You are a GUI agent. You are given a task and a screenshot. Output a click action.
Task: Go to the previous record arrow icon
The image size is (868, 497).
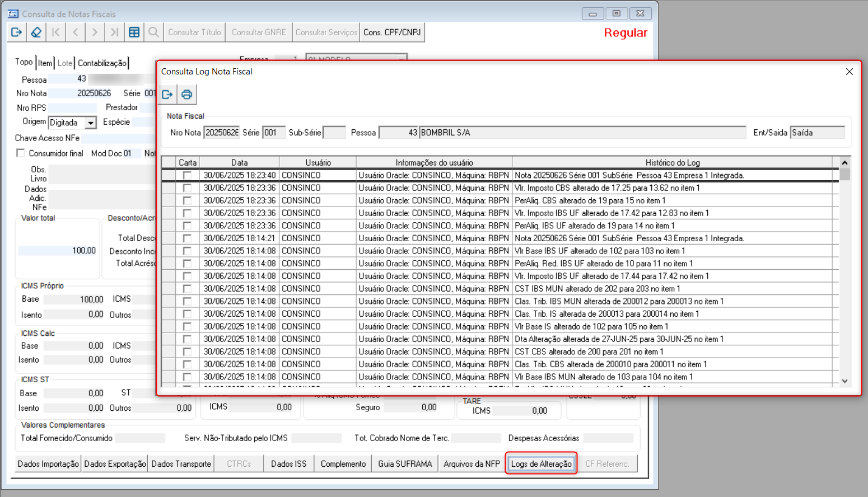coord(75,32)
